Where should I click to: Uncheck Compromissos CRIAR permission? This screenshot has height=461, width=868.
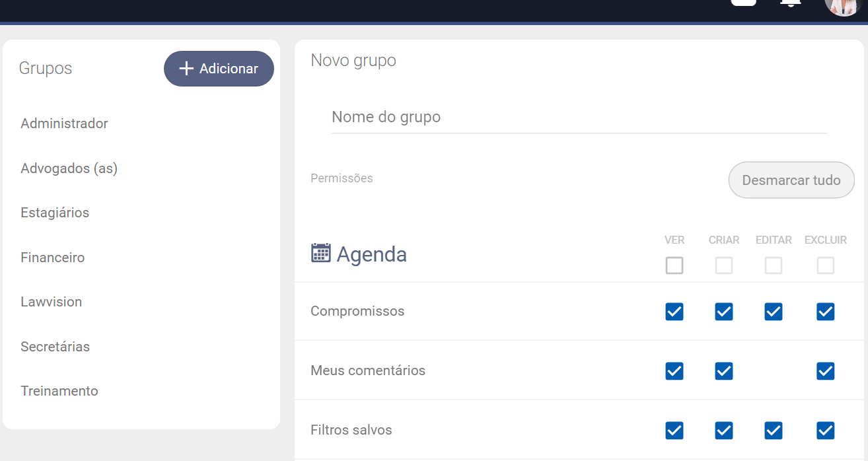coord(723,312)
